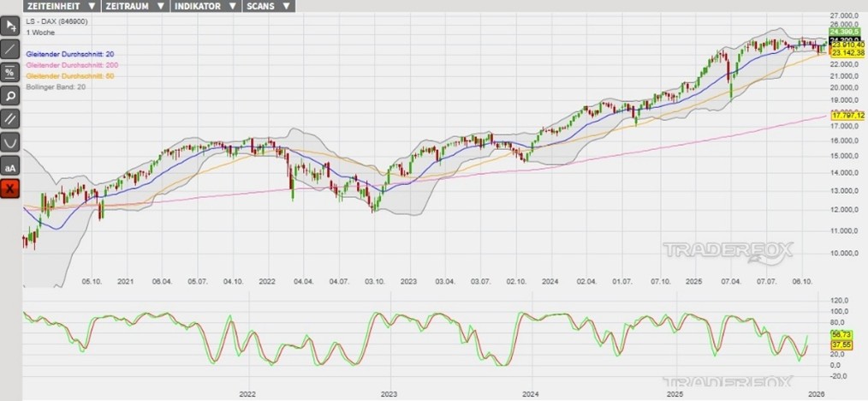Activate the percent measurement tool
The width and height of the screenshot is (868, 401).
tap(10, 72)
